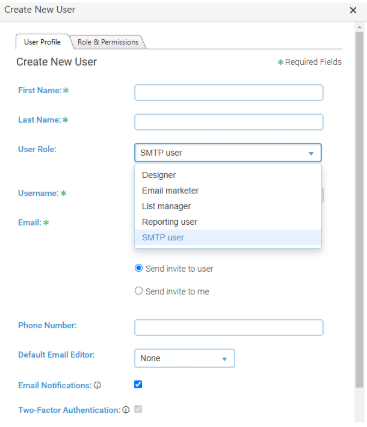Viewport: 367px width, 427px height.
Task: Uncheck the Email Notifications checkbox
Action: [x=138, y=384]
